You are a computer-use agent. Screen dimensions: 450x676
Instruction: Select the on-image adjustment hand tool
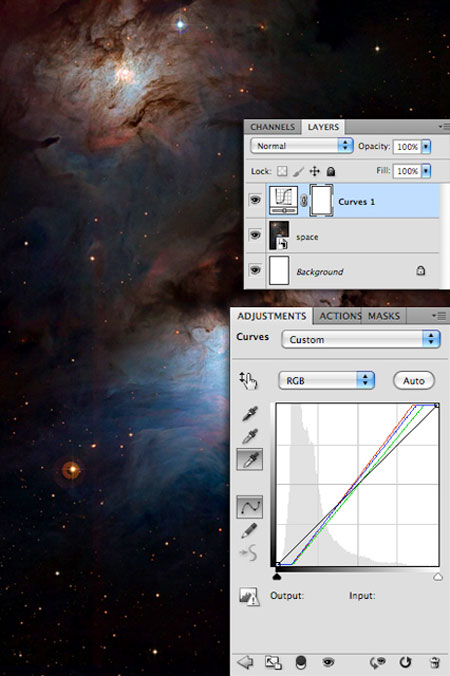[249, 381]
